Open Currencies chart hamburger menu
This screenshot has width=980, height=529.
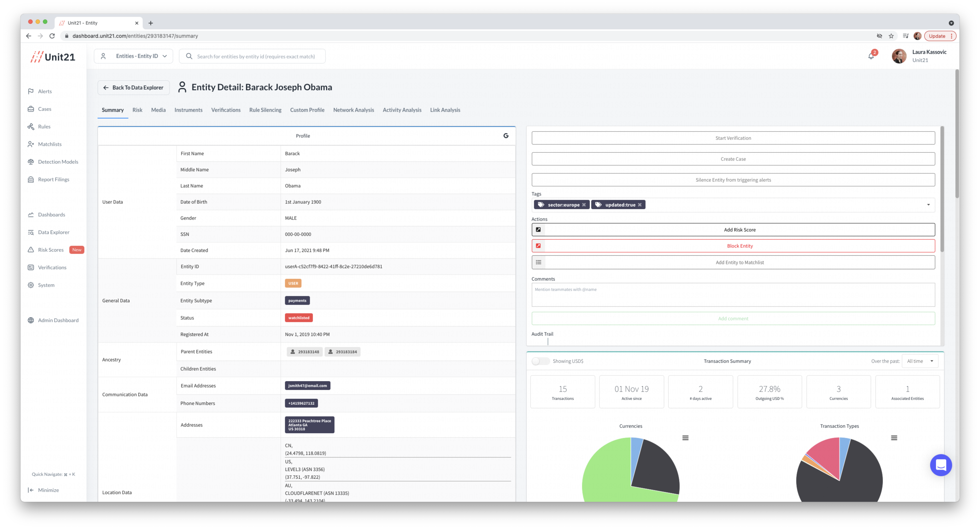click(x=685, y=438)
